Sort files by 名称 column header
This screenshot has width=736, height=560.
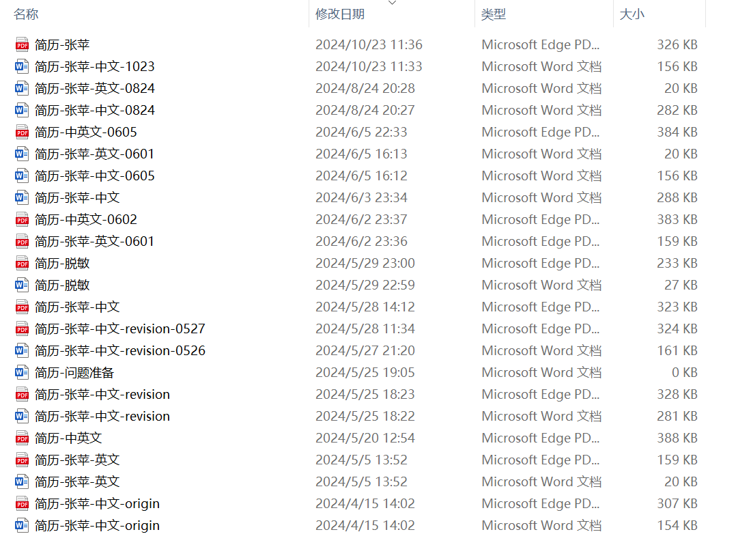tap(26, 14)
